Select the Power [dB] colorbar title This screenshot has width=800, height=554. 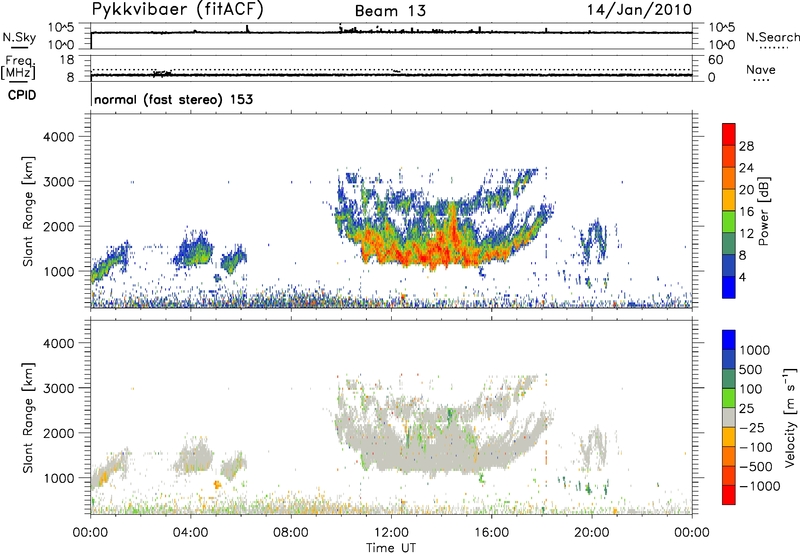pos(764,211)
